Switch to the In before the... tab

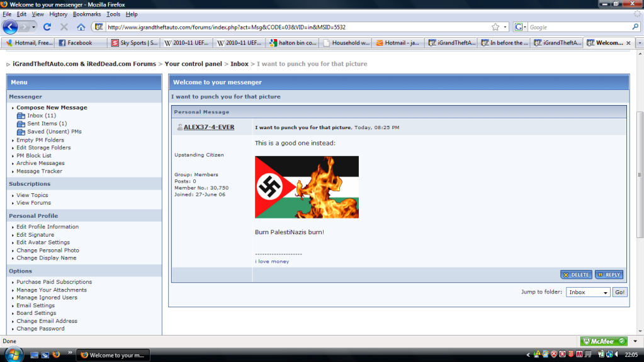(x=504, y=43)
